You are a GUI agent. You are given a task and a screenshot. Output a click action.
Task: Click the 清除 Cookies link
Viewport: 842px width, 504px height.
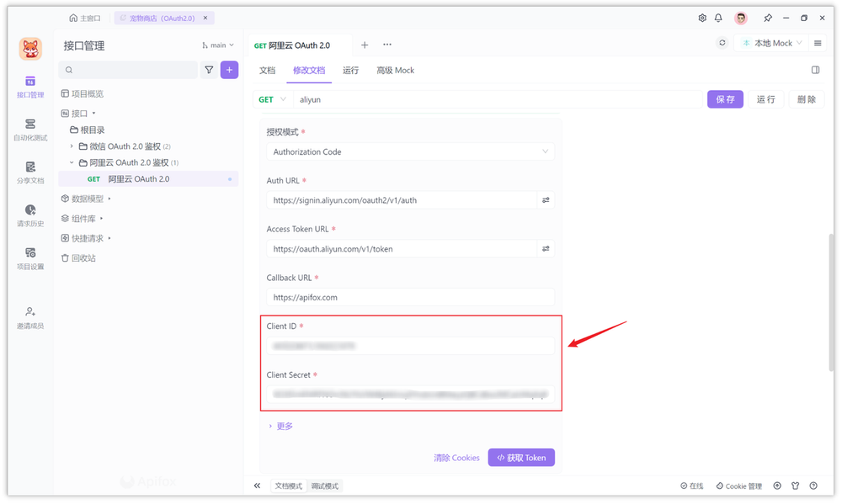[456, 457]
